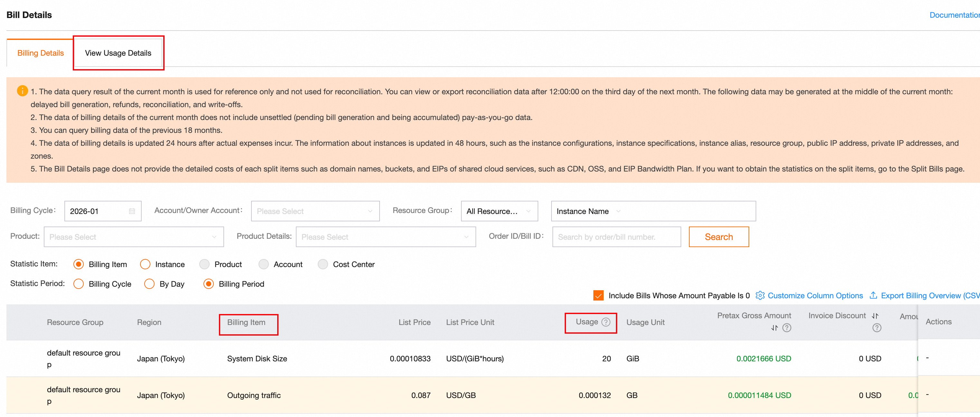Select Billing Cycle statistic period radio

[x=79, y=284]
